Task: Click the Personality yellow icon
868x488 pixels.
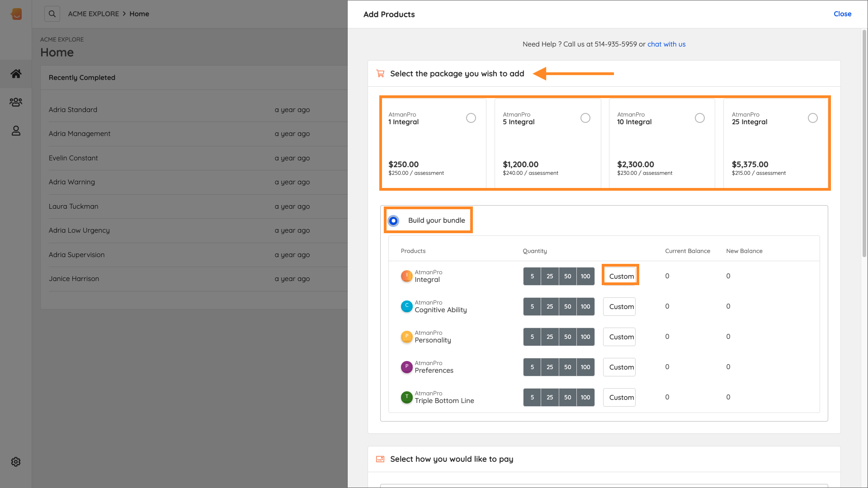Action: 407,336
